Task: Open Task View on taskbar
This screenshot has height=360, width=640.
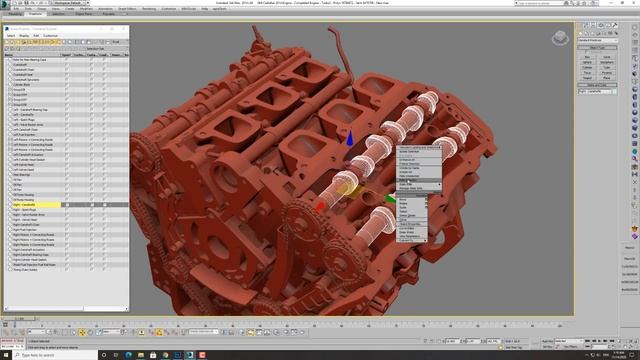Action: [116, 355]
